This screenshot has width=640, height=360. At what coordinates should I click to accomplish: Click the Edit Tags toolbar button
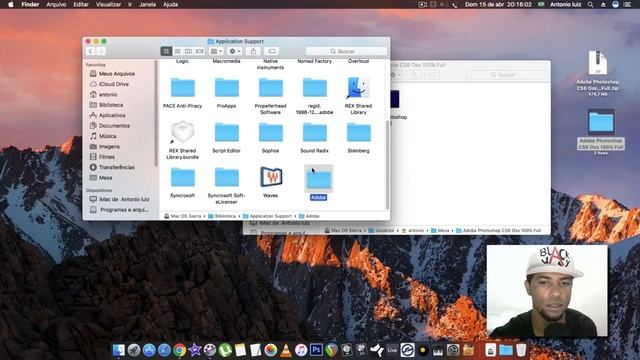pos(271,51)
